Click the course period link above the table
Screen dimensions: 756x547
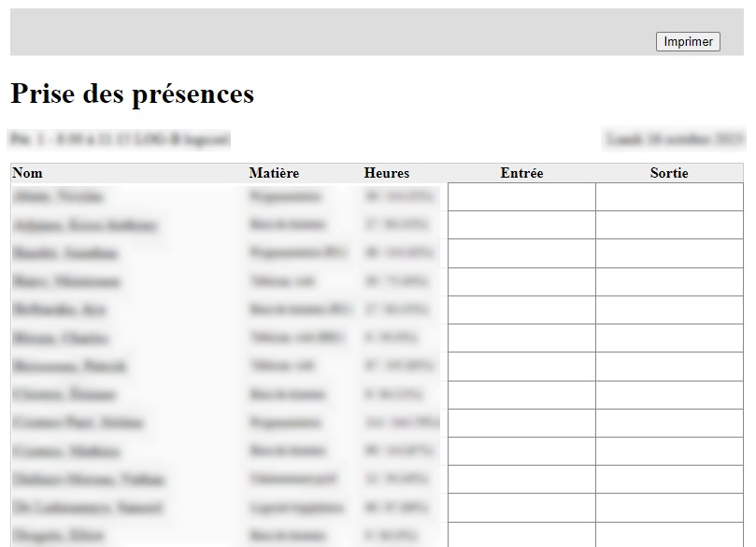coord(119,138)
